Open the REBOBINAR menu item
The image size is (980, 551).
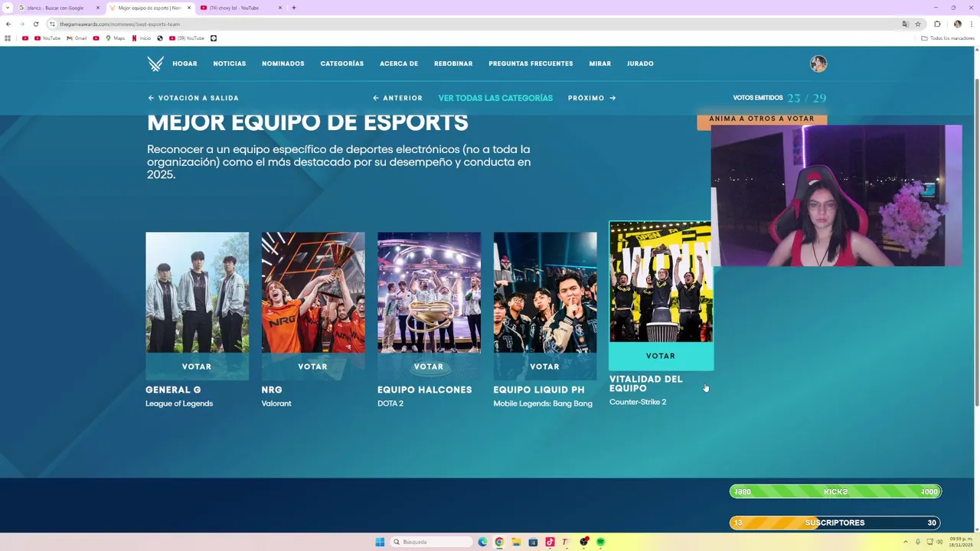(453, 64)
